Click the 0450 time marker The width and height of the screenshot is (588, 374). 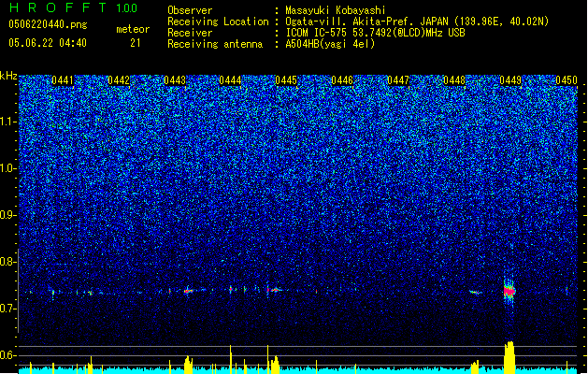point(566,80)
